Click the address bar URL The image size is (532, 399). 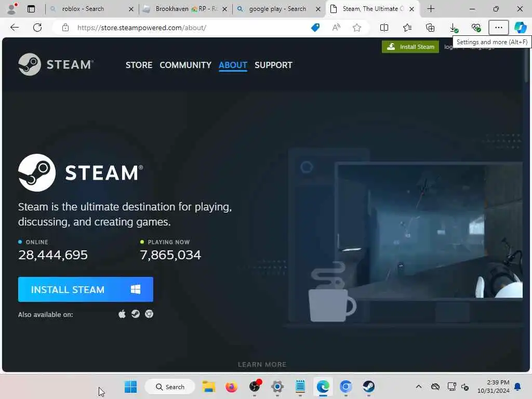pyautogui.click(x=141, y=28)
